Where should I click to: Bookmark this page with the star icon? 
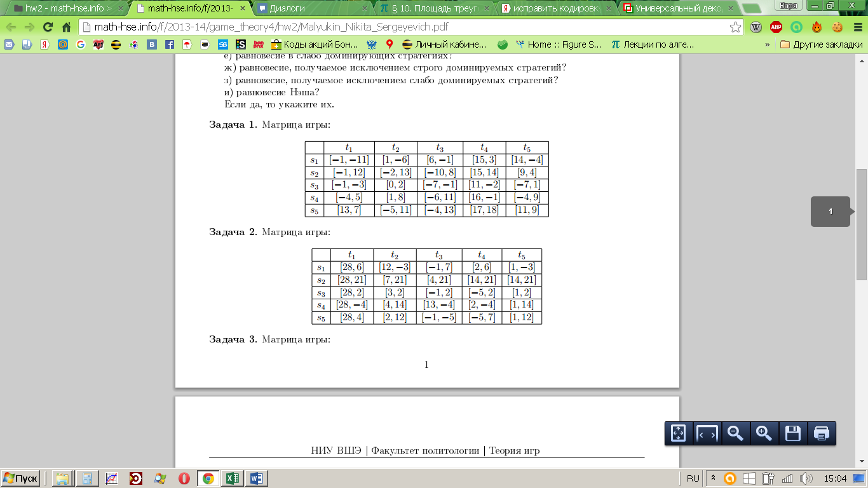click(735, 27)
